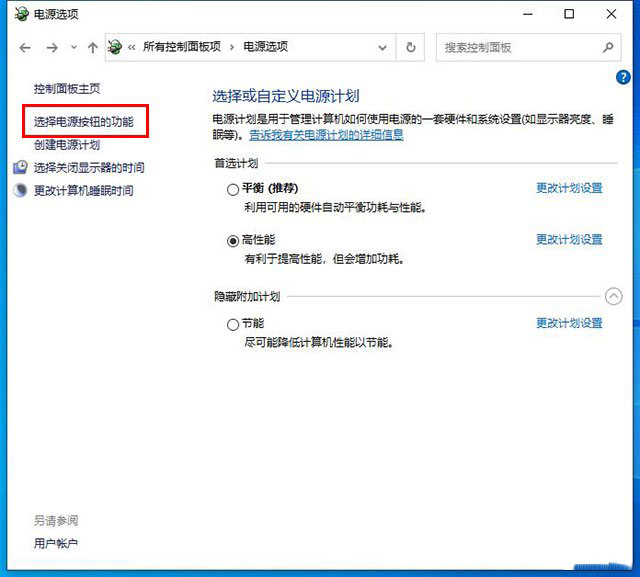Select the 高性能 power plan
Viewport: 640px width, 577px height.
233,241
